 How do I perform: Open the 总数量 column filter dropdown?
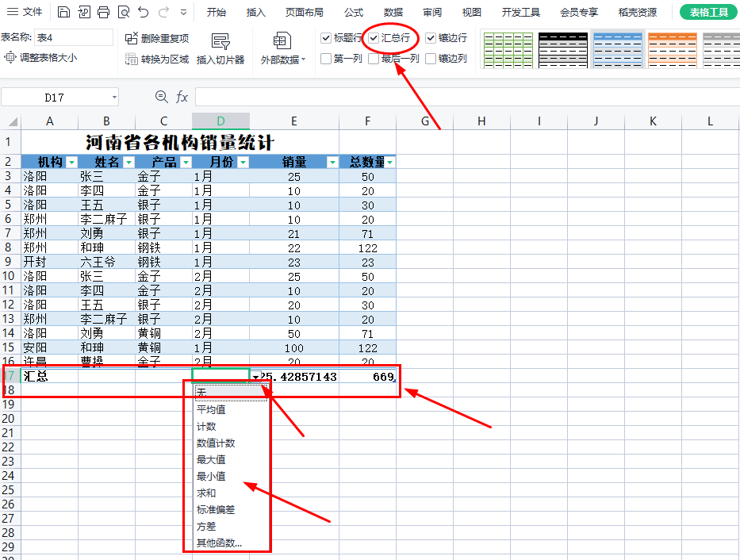pyautogui.click(x=390, y=163)
